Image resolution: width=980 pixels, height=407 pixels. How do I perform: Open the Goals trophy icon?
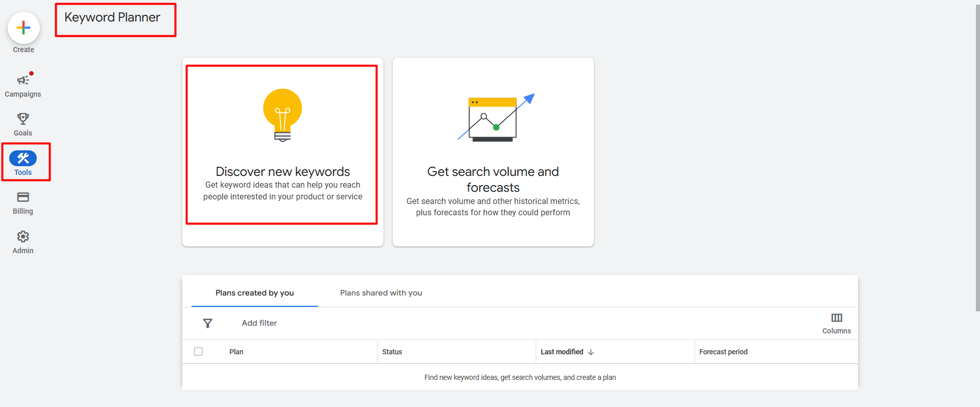[x=23, y=119]
